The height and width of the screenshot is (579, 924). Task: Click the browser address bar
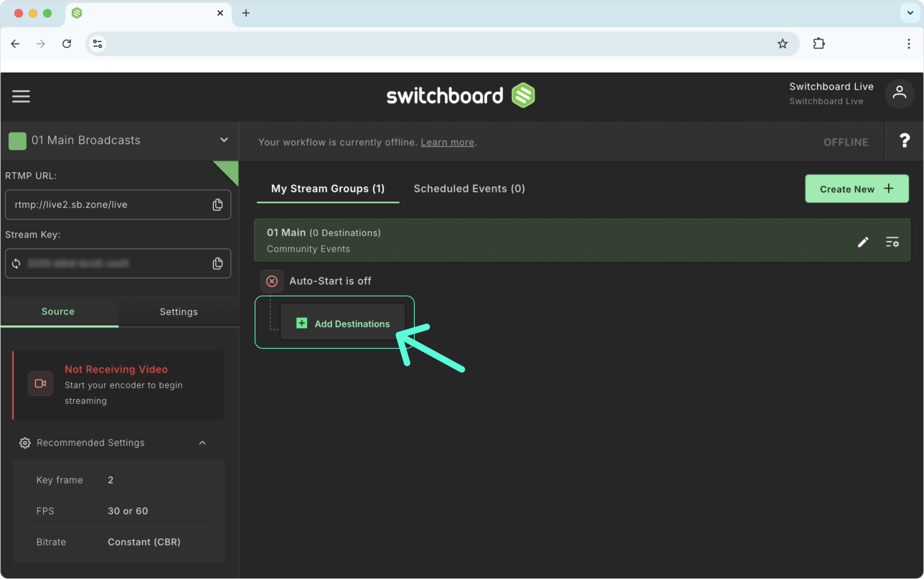(x=443, y=44)
